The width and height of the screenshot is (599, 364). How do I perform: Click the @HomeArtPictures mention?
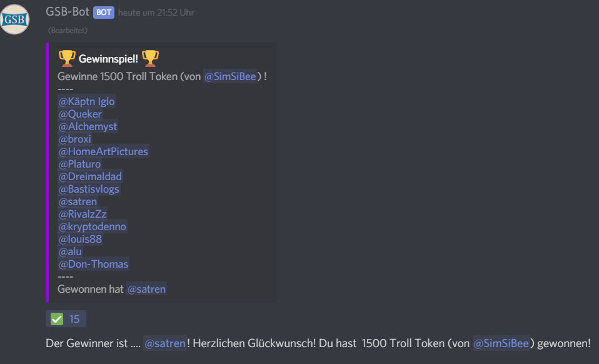(x=103, y=151)
